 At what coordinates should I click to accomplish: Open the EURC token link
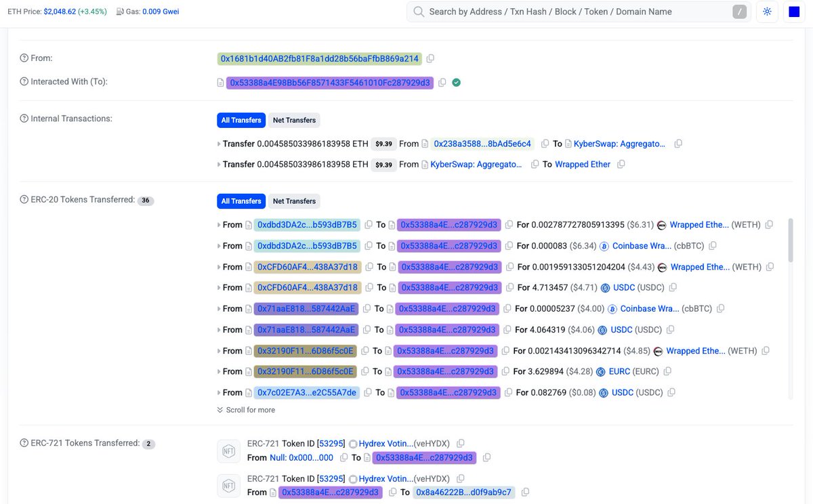click(620, 371)
